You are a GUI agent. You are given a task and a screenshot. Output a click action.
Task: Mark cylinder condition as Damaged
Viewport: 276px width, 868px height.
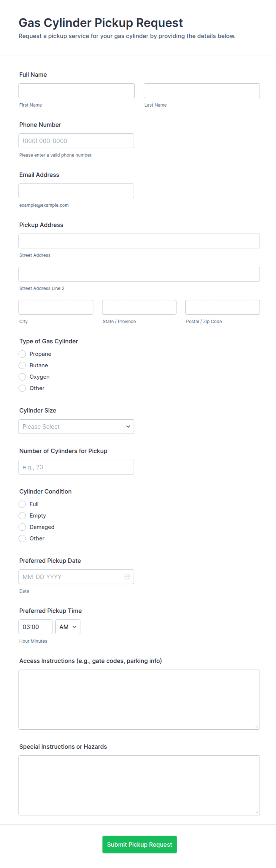click(22, 527)
